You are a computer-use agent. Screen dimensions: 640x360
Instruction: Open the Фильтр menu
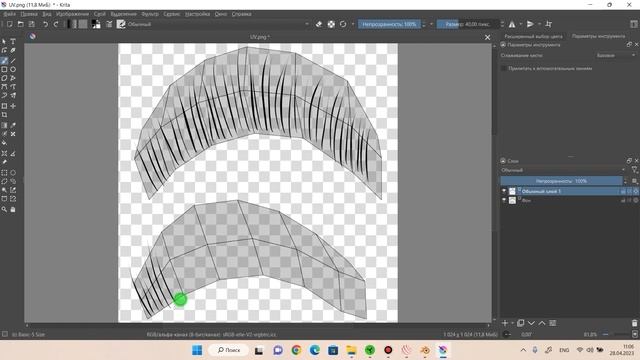pyautogui.click(x=150, y=14)
